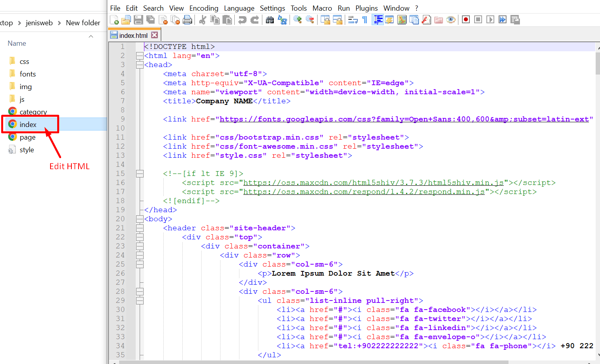The width and height of the screenshot is (600, 364).
Task: Open the Plugins menu
Action: (366, 8)
